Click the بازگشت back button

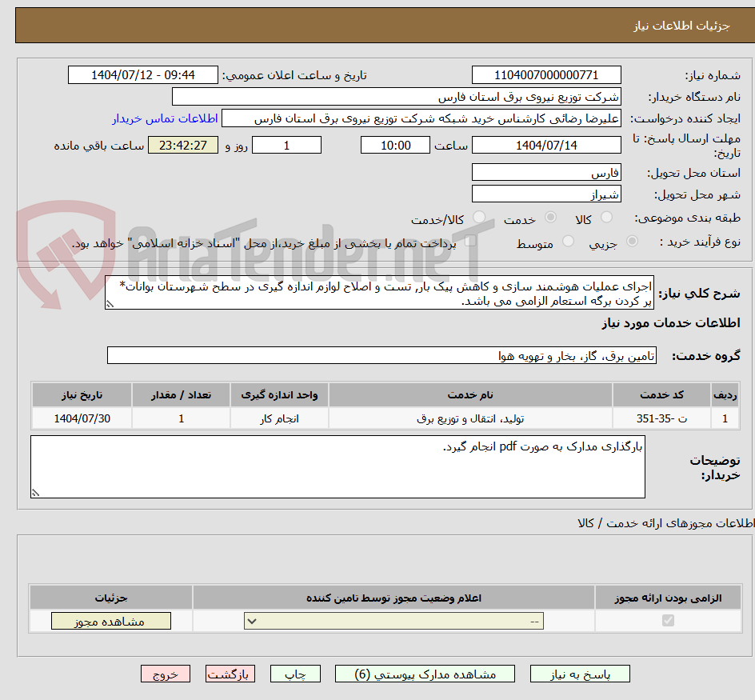230,674
